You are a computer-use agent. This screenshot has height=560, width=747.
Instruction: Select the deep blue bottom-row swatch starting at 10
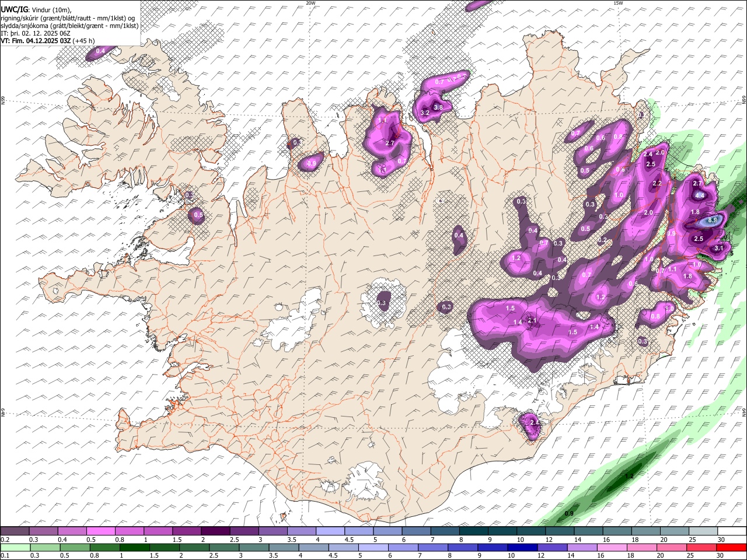pos(522,548)
